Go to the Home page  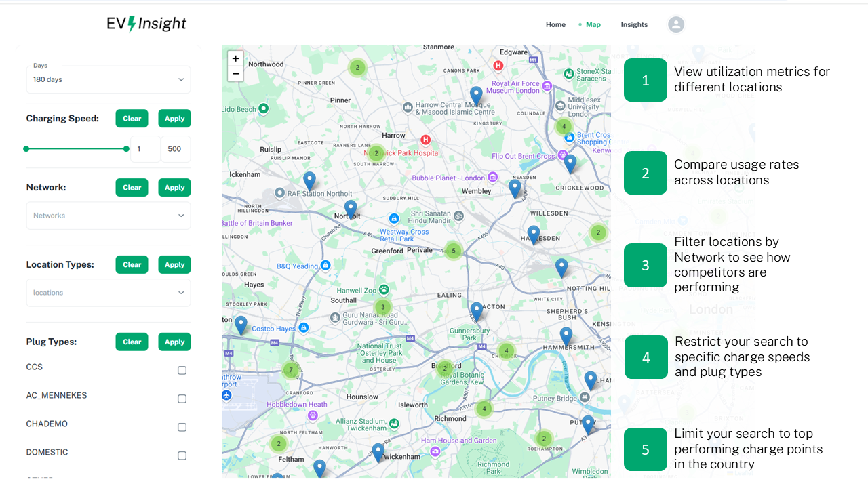click(x=555, y=24)
